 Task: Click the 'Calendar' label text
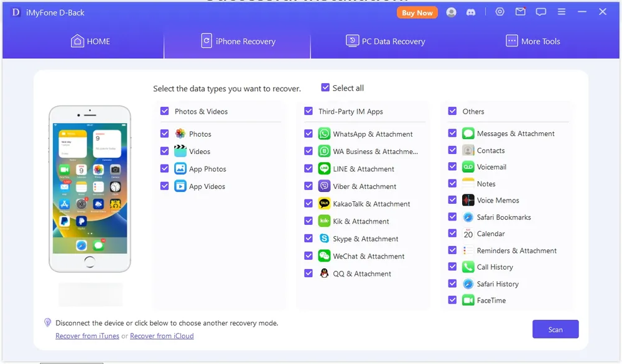pos(491,234)
